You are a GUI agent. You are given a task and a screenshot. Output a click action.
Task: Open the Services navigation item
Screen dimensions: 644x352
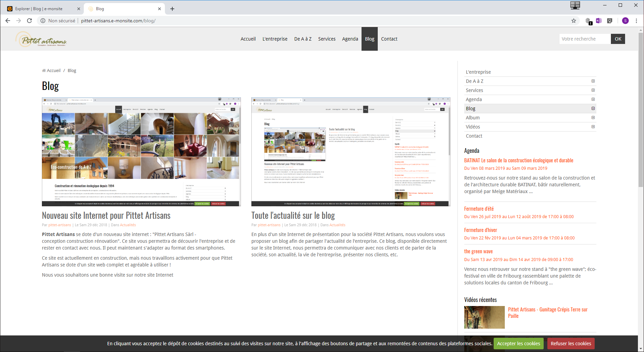coord(327,39)
